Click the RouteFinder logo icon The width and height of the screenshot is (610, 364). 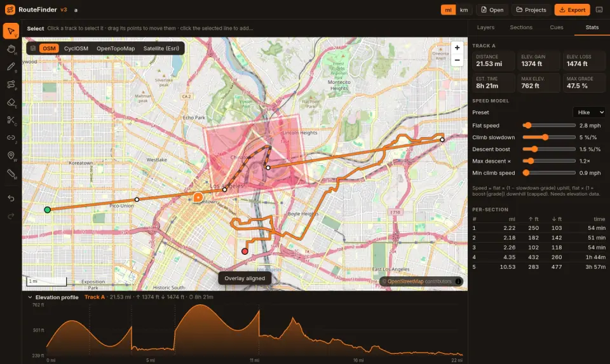tap(10, 10)
